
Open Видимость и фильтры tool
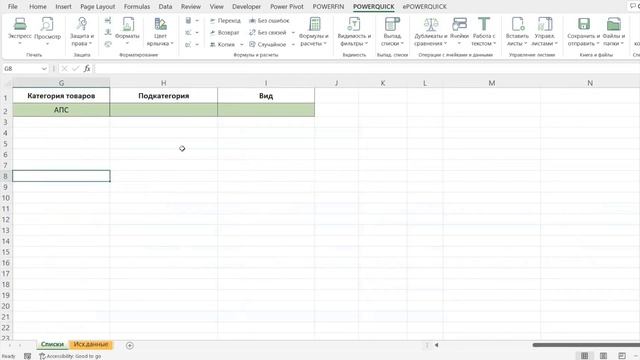coord(354,31)
